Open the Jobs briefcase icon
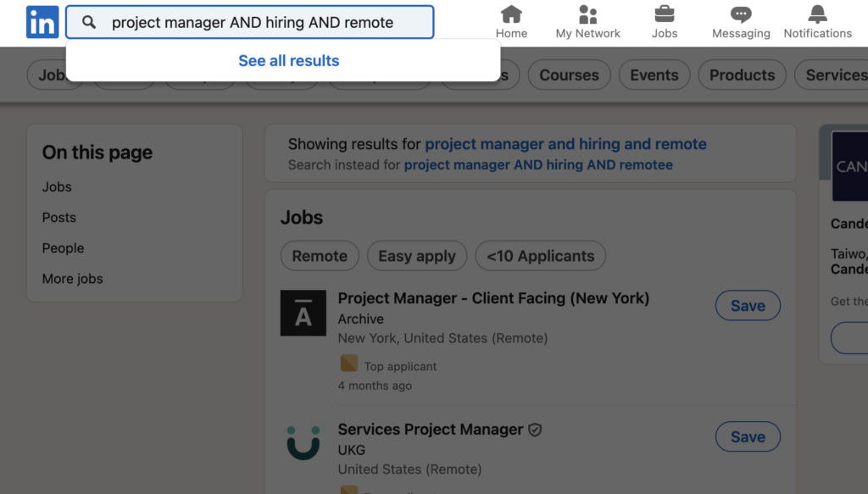 [x=665, y=14]
